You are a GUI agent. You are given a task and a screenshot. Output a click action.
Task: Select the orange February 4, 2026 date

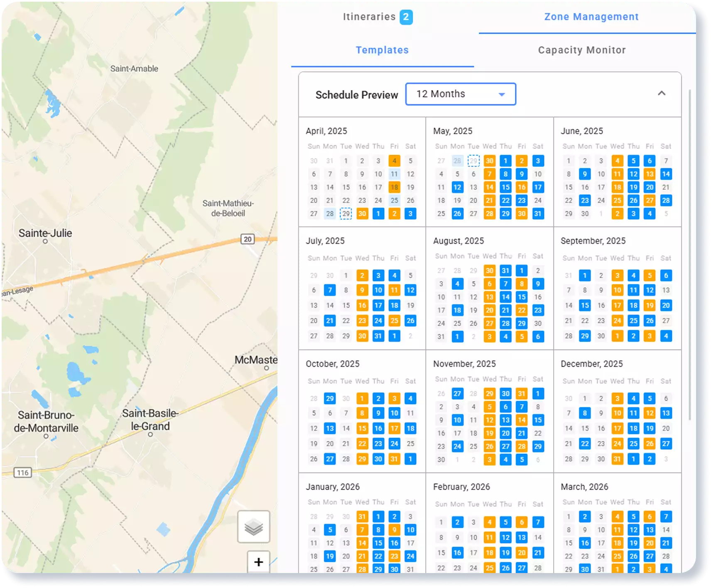[x=489, y=522]
